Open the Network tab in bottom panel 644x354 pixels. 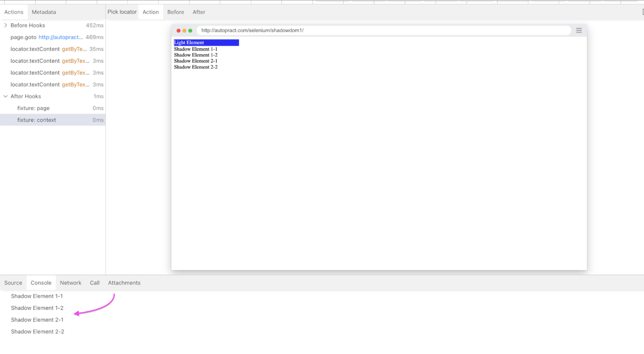pos(70,283)
